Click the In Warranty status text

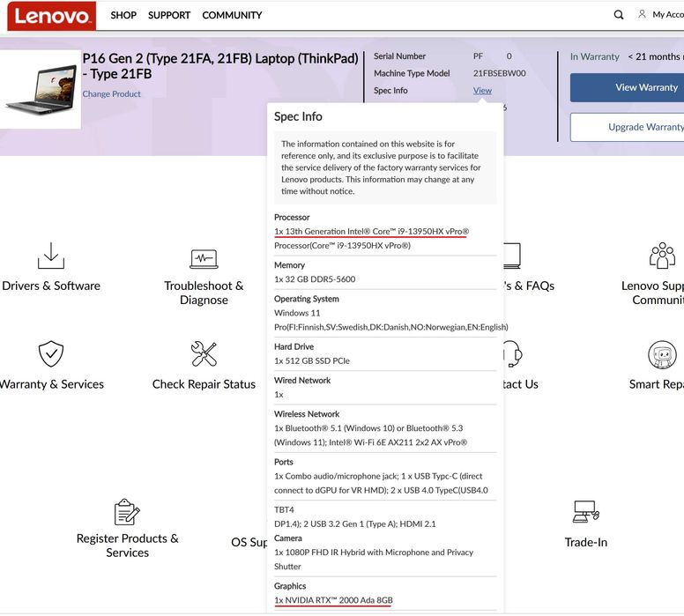(x=595, y=56)
